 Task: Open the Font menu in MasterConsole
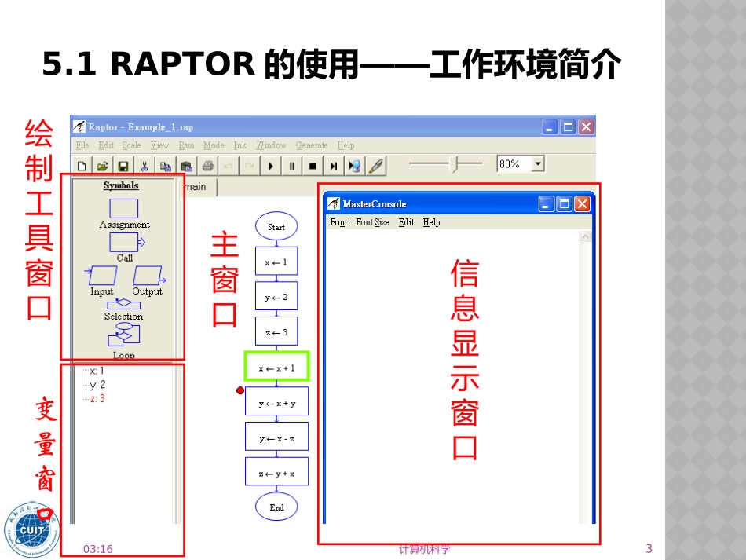pos(338,222)
